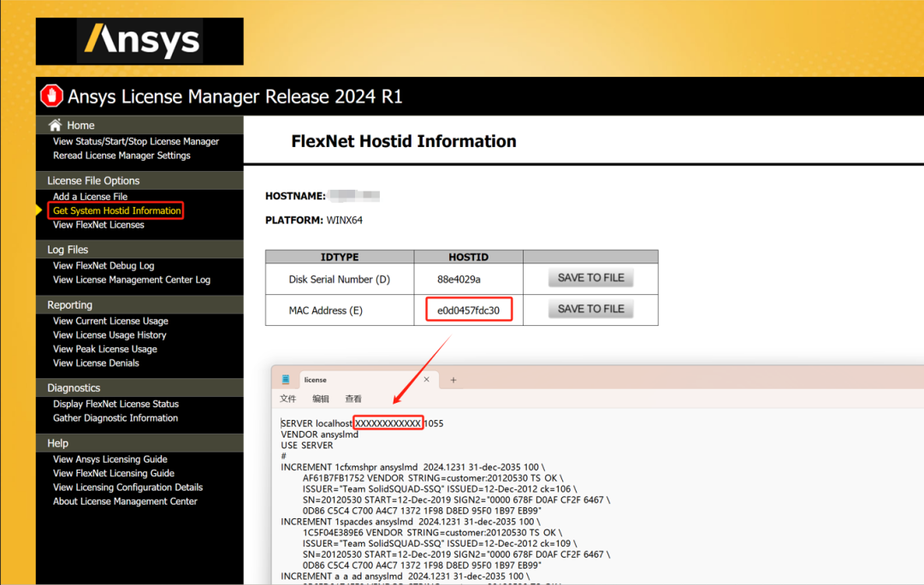This screenshot has width=924, height=585.
Task: Open Get System Hostid Information
Action: tap(116, 210)
